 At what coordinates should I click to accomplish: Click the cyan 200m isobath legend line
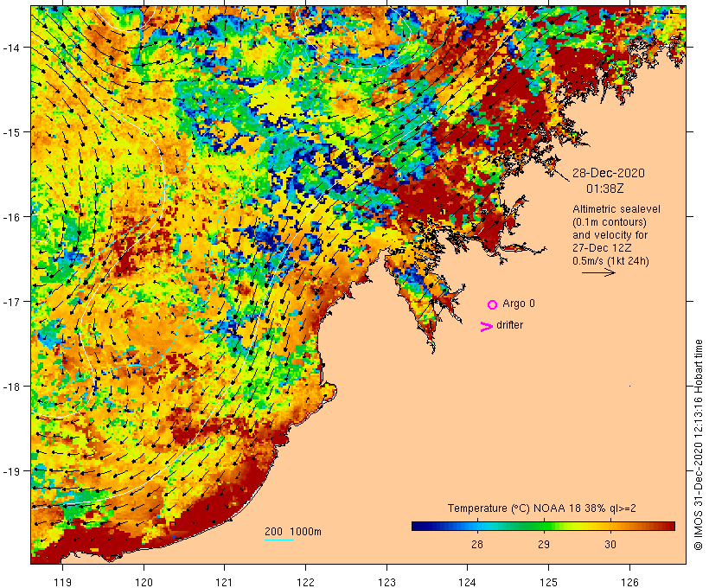[279, 540]
